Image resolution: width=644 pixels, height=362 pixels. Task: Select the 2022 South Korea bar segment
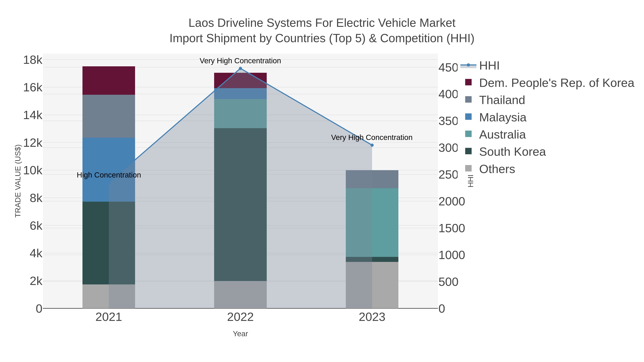pos(240,205)
